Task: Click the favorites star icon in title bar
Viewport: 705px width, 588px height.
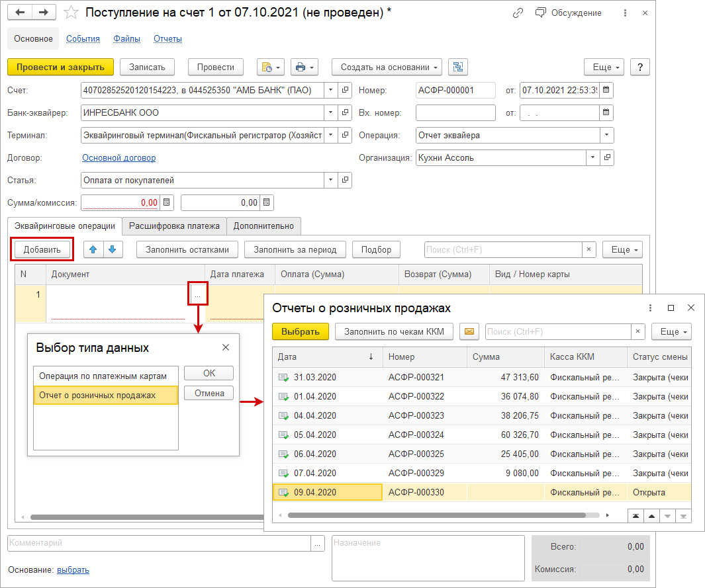Action: (x=71, y=13)
